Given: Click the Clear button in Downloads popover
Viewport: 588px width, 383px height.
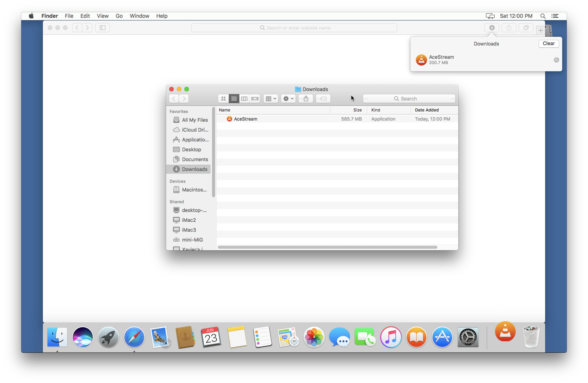Looking at the screenshot, I should (x=549, y=43).
